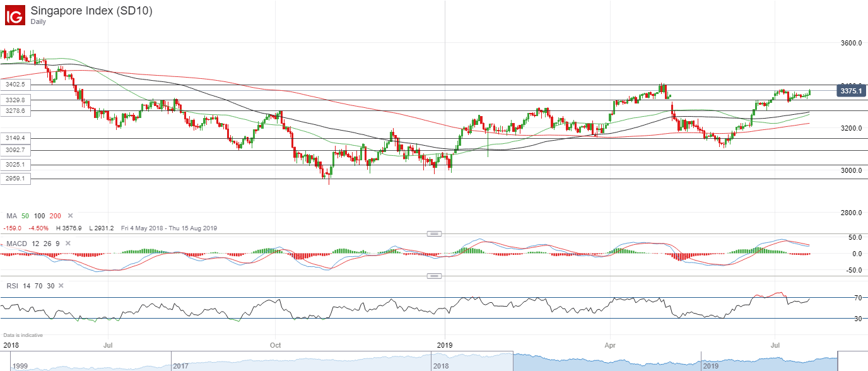Open the Daily timeframe selector
Image resolution: width=868 pixels, height=371 pixels.
pos(39,21)
